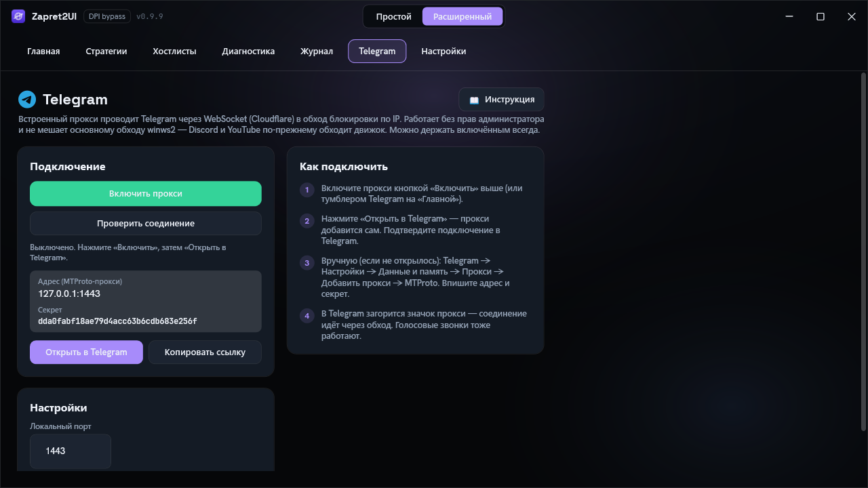This screenshot has height=488, width=868.
Task: Open the Главная tab
Action: point(43,51)
